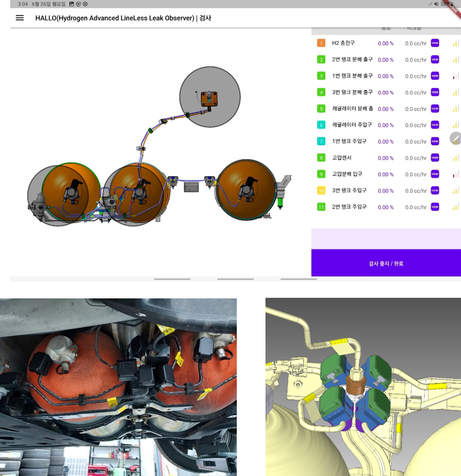The image size is (461, 476).
Task: Click 0.0 cc/hr value for H2 충전구
Action: click(416, 44)
